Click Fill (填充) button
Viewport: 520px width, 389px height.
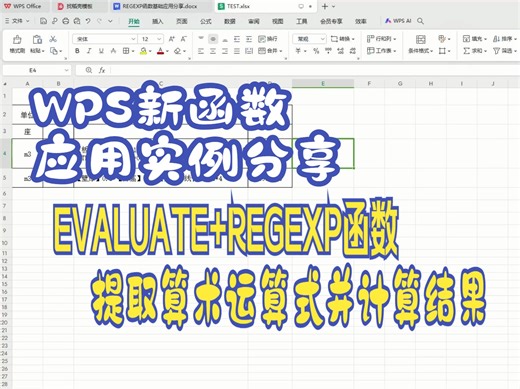475,39
